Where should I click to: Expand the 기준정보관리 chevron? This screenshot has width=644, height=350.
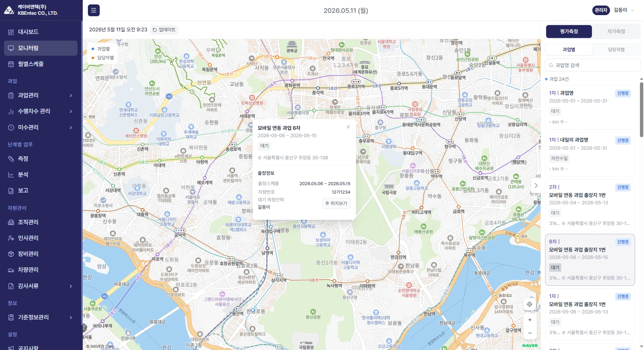71,318
